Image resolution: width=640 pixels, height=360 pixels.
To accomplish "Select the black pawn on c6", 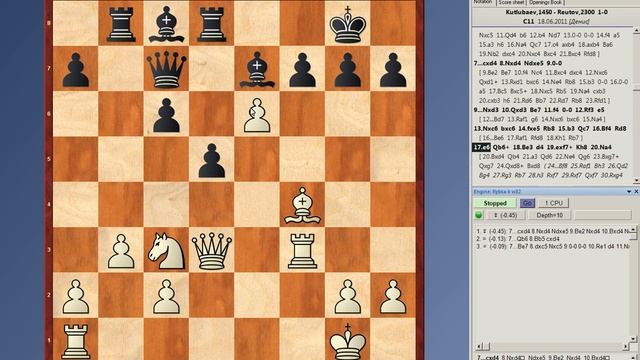I will click(166, 115).
